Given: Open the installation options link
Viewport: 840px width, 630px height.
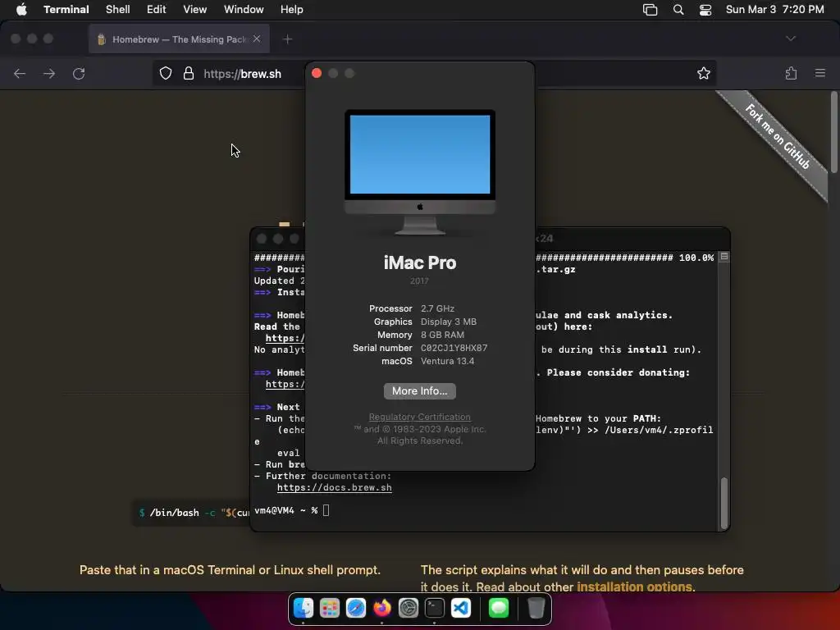Looking at the screenshot, I should point(634,587).
